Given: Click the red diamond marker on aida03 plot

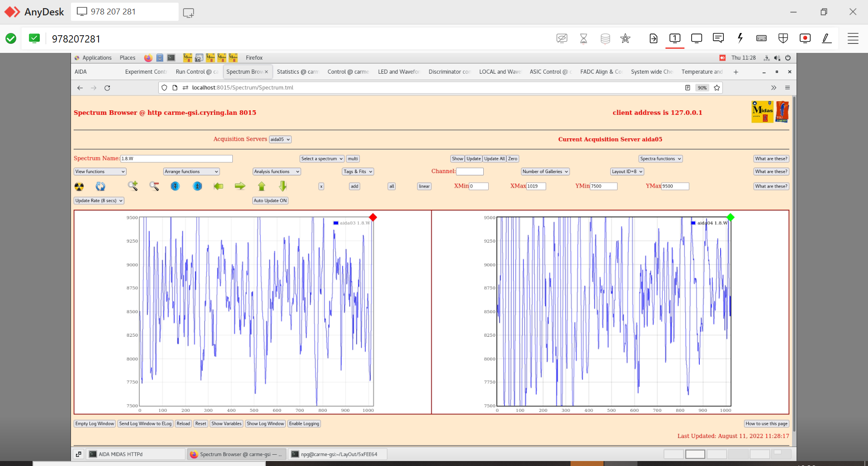Looking at the screenshot, I should [x=373, y=217].
